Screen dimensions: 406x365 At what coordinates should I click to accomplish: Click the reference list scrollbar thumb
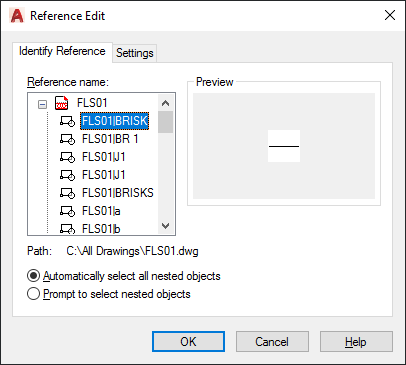pos(165,122)
